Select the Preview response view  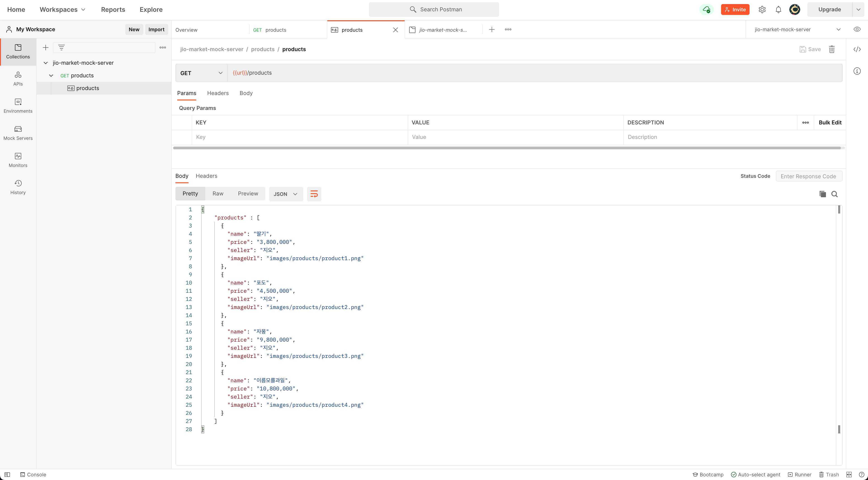(x=248, y=193)
